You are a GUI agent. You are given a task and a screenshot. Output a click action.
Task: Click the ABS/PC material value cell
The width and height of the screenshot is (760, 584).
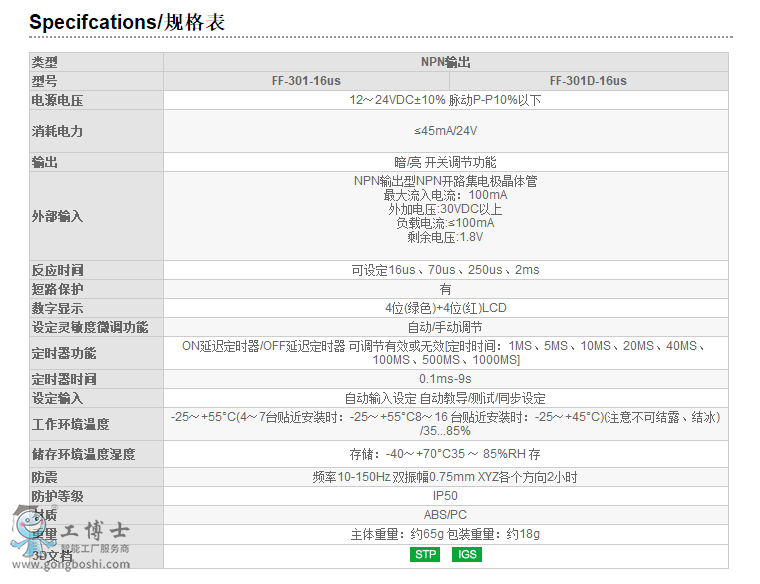(x=446, y=515)
